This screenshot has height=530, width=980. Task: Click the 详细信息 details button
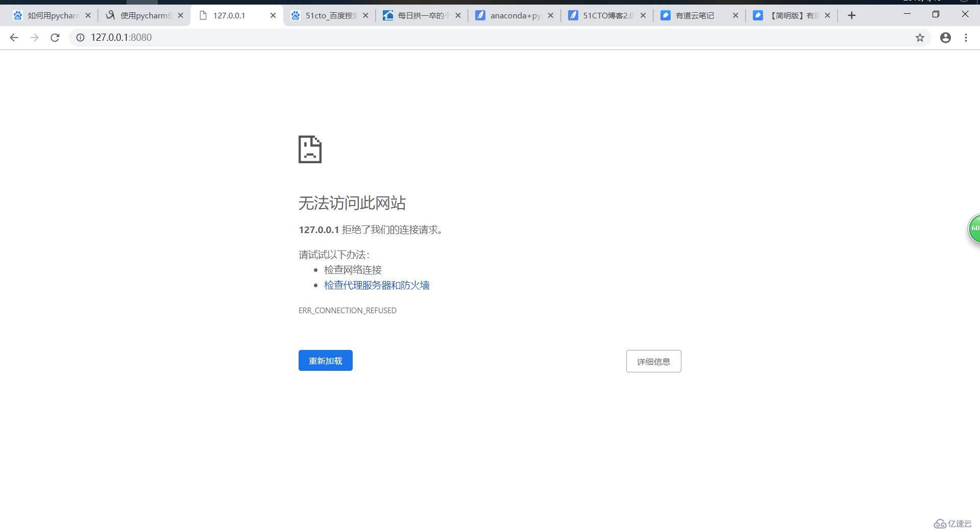click(653, 361)
